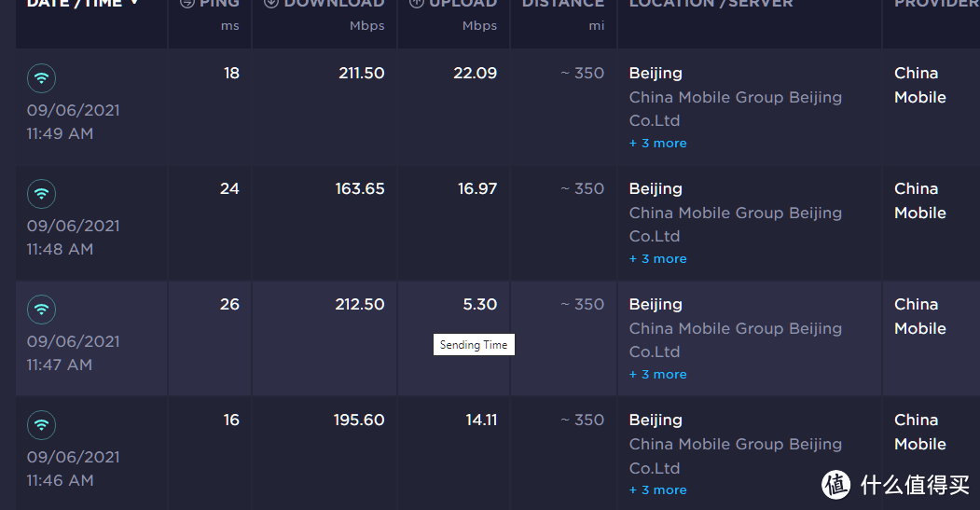This screenshot has width=980, height=510.
Task: Click the upload arrow header icon
Action: click(x=417, y=4)
